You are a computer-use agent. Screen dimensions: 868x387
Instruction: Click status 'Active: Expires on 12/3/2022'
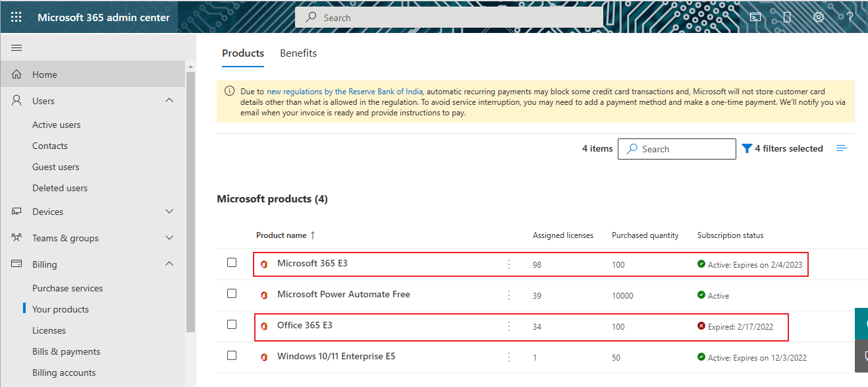(757, 358)
